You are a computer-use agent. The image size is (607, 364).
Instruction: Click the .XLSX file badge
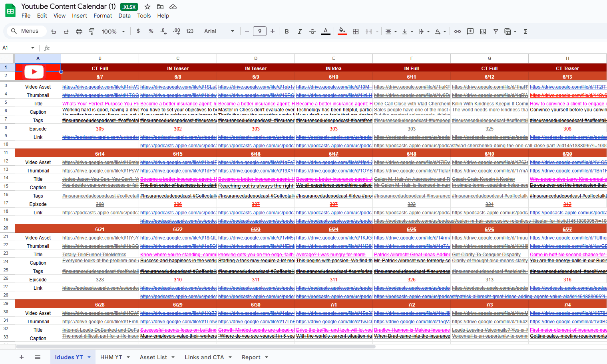click(129, 7)
